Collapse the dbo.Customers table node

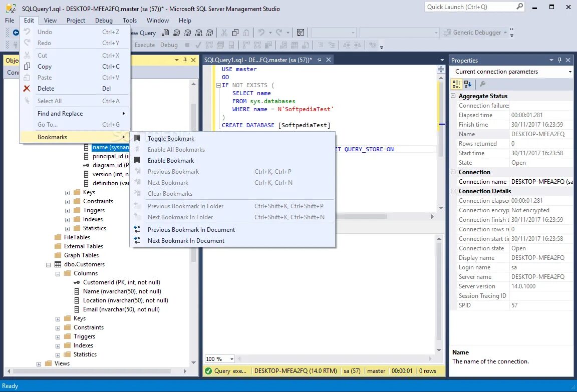point(48,265)
